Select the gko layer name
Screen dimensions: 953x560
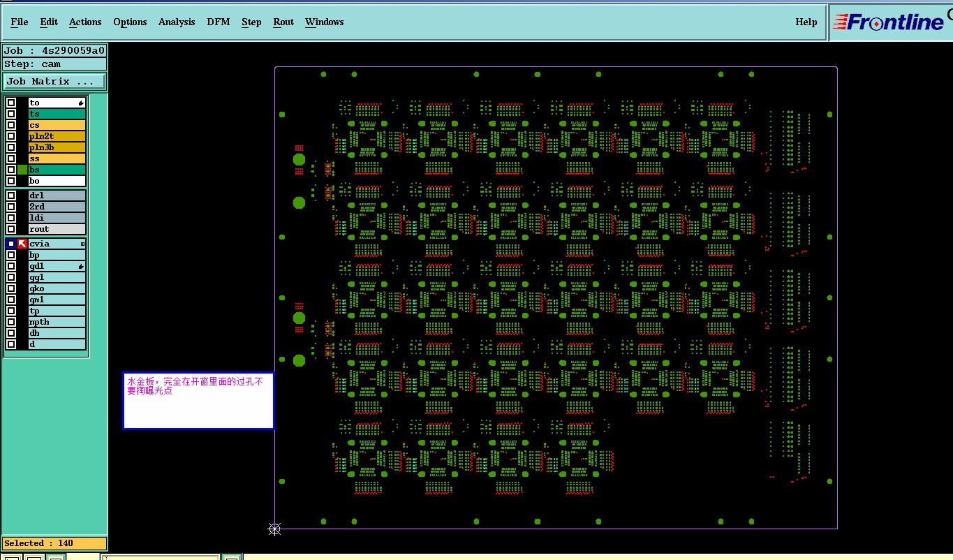click(x=57, y=288)
